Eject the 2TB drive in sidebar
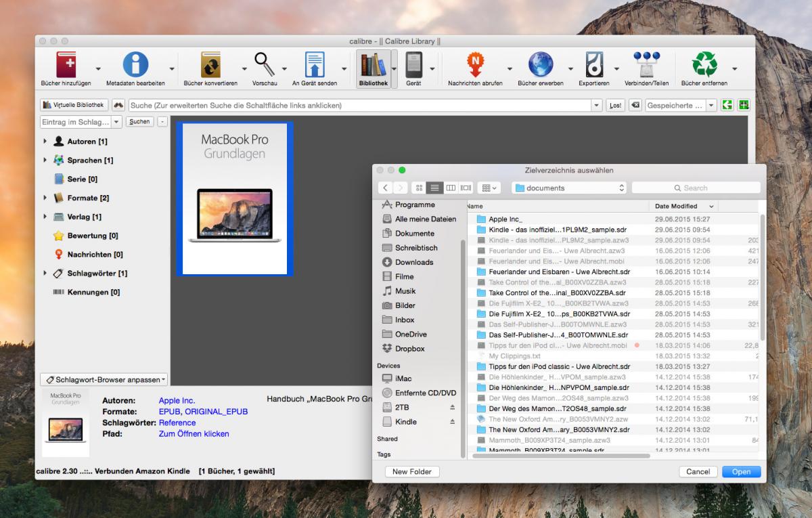 tap(453, 408)
